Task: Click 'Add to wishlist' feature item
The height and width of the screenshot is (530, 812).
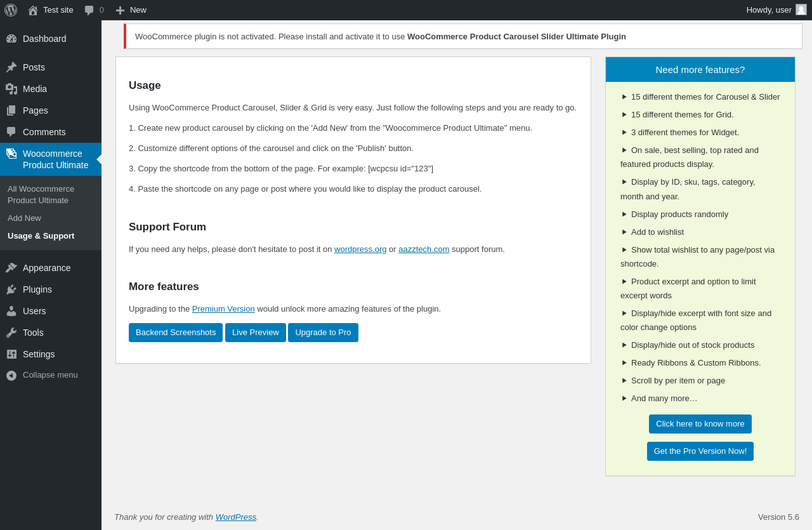Action: [x=657, y=232]
